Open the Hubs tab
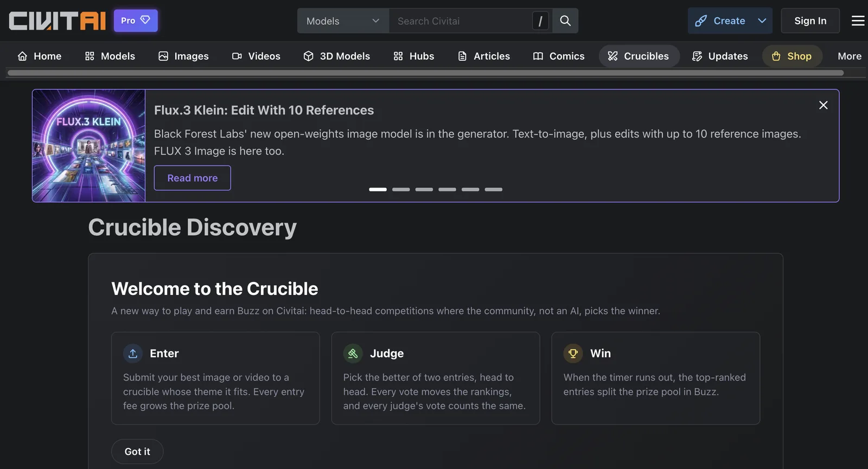This screenshot has height=469, width=868. (x=414, y=56)
